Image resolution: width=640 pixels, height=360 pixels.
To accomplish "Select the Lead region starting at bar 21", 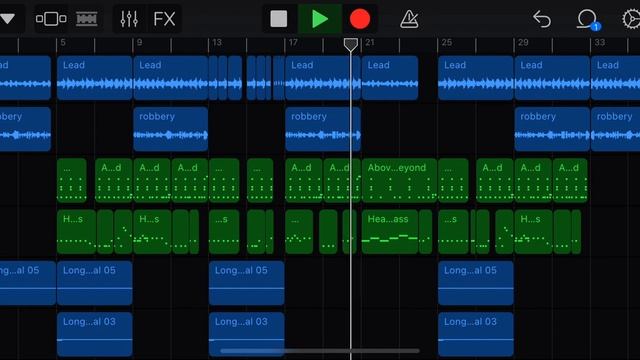I will click(x=390, y=78).
